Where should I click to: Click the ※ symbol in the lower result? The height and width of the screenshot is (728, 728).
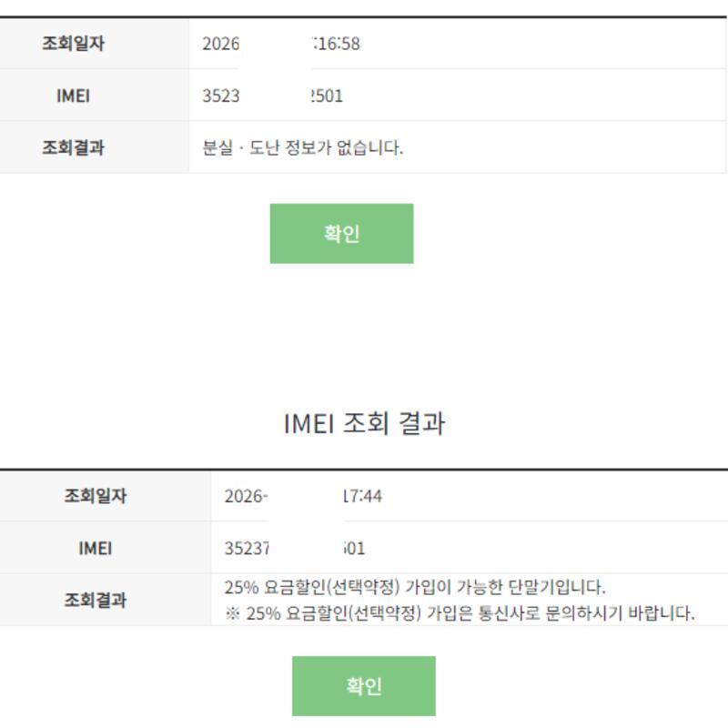pos(232,613)
